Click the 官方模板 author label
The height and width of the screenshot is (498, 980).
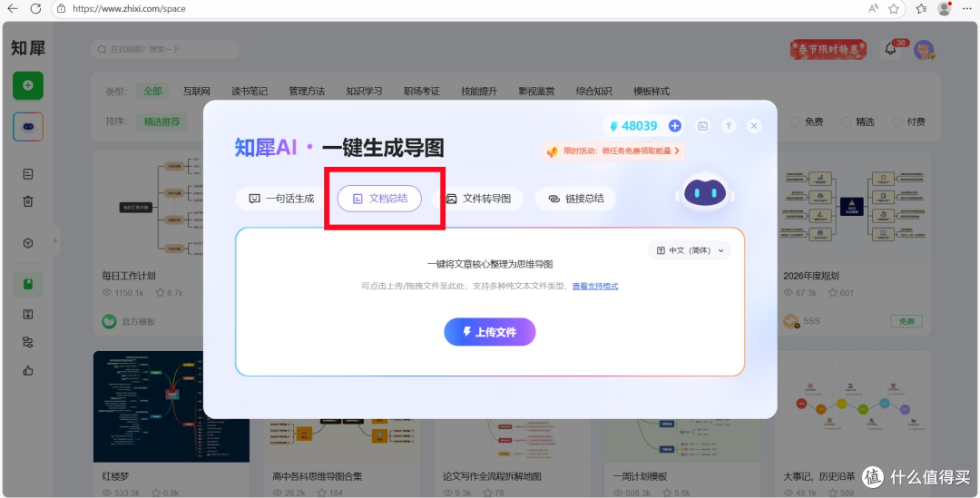pyautogui.click(x=138, y=322)
